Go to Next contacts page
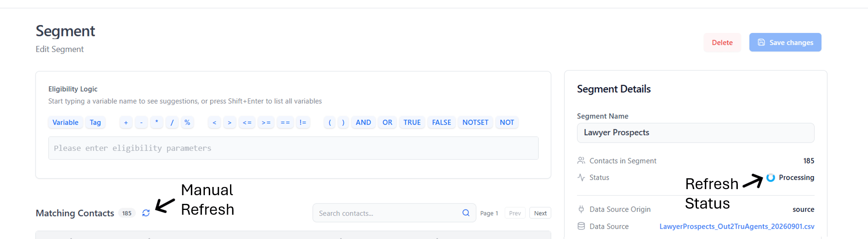Image resolution: width=868 pixels, height=239 pixels. click(x=540, y=213)
